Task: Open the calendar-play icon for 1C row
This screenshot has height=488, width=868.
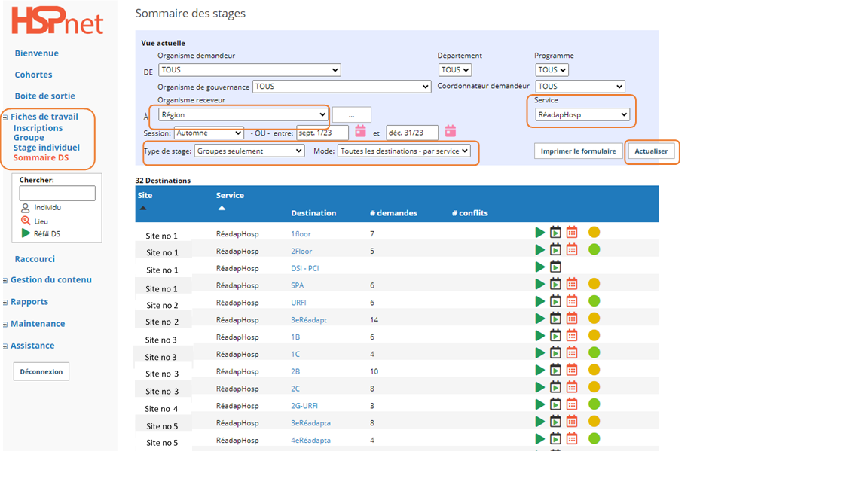Action: [555, 352]
